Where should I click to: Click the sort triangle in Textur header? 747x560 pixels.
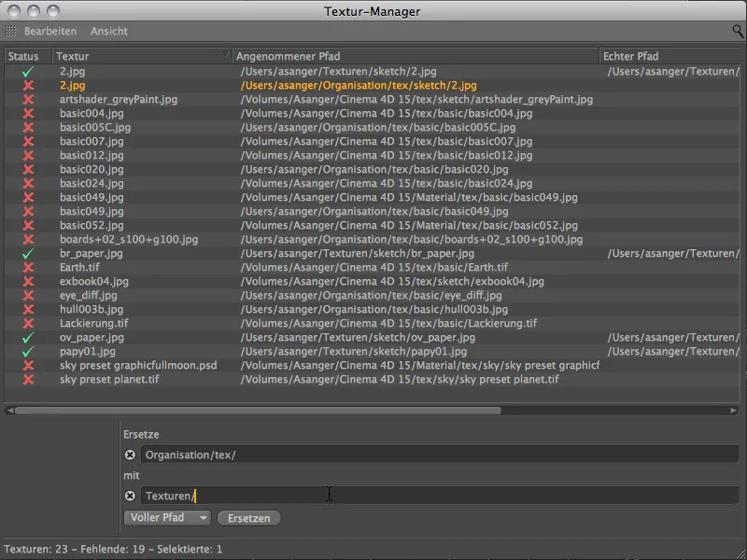pyautogui.click(x=226, y=54)
